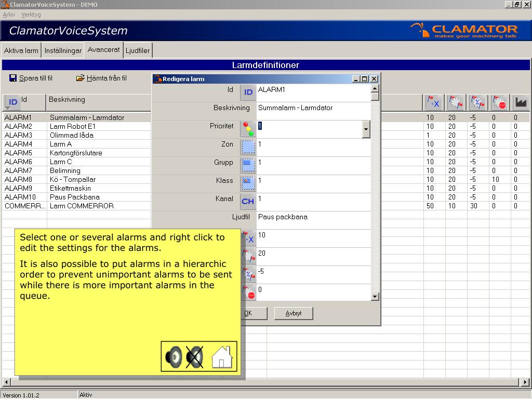Click the dialog scrollbar up arrow
The height and width of the screenshot is (399, 532).
pyautogui.click(x=375, y=88)
